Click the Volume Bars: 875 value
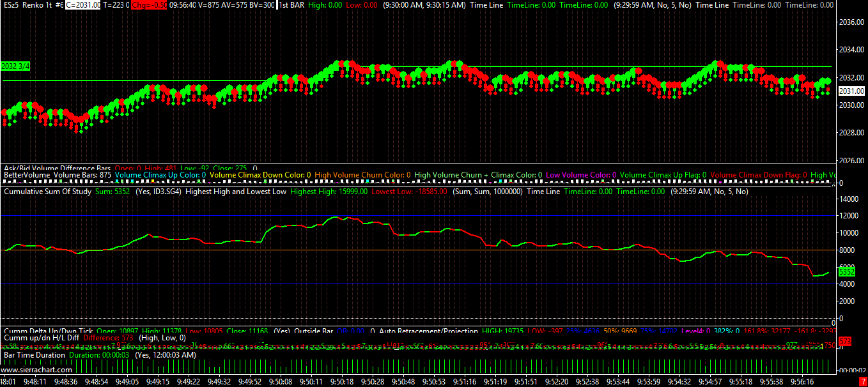The image size is (868, 387). [x=83, y=174]
